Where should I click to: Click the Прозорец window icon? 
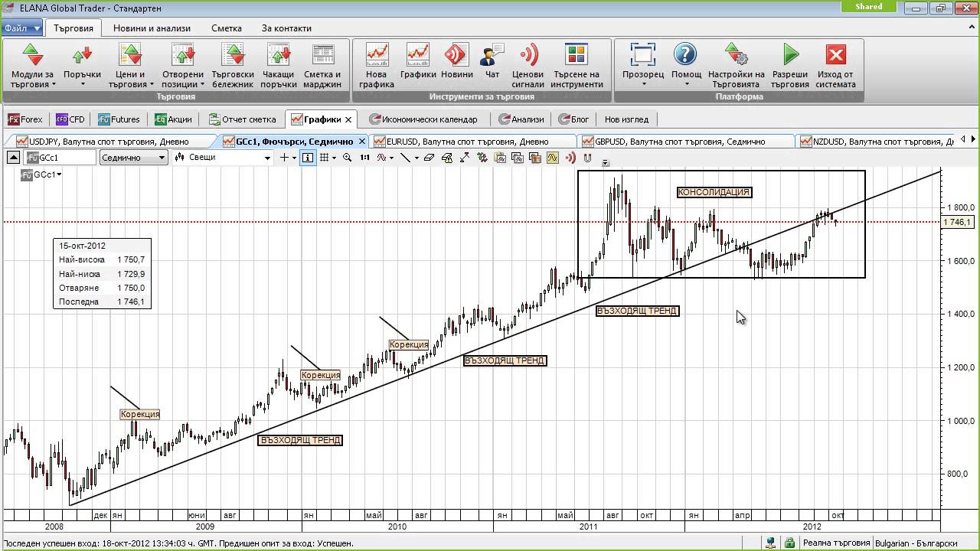click(x=643, y=56)
